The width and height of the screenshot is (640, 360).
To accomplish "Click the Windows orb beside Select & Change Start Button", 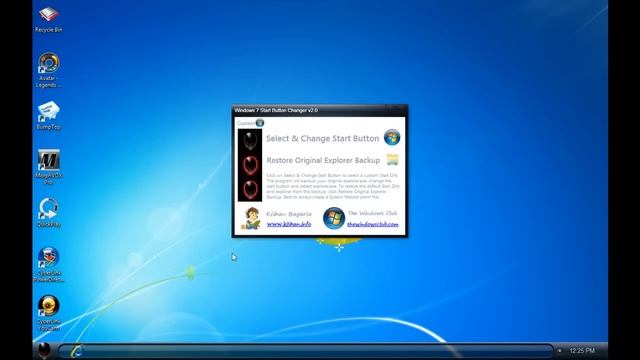I will pos(392,138).
